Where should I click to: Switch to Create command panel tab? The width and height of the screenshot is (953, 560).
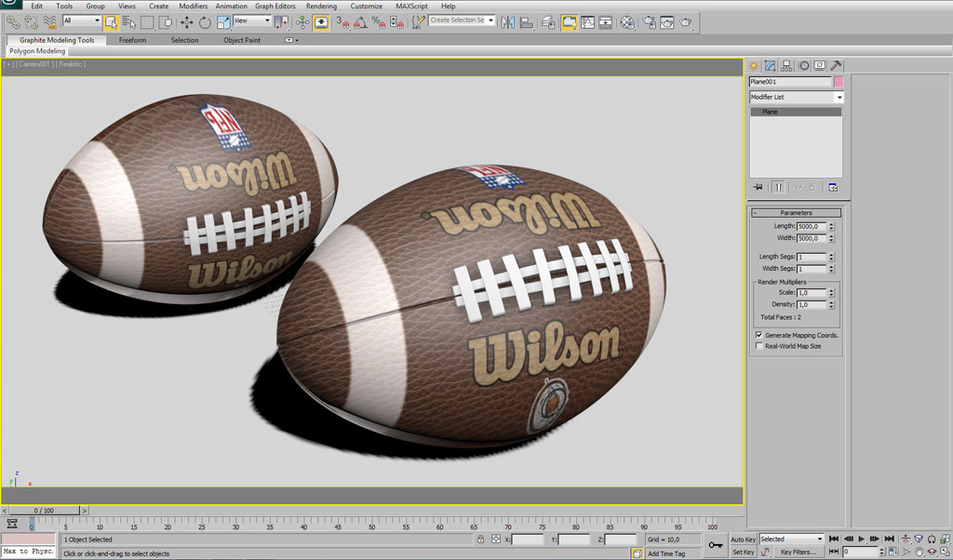754,66
